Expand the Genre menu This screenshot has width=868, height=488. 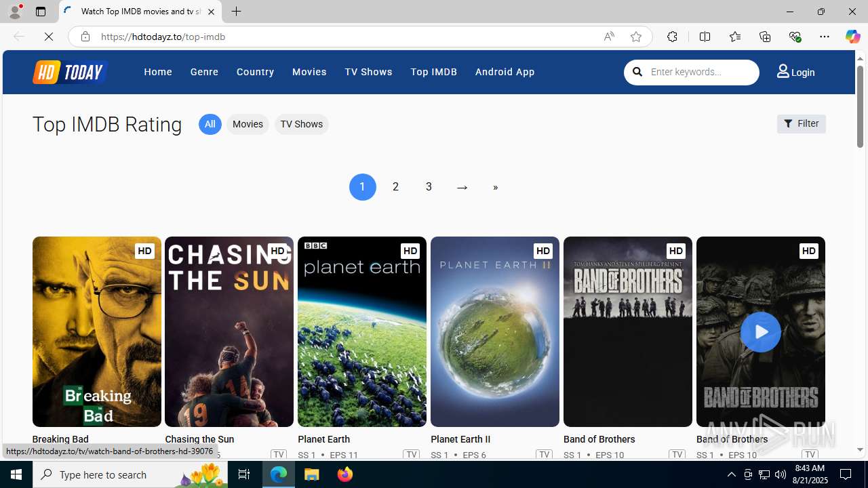(204, 72)
